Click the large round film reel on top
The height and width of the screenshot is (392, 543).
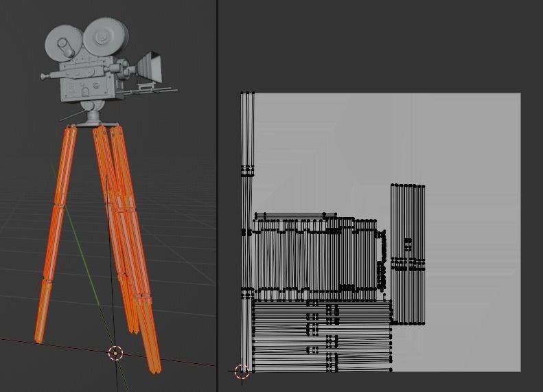coord(106,37)
